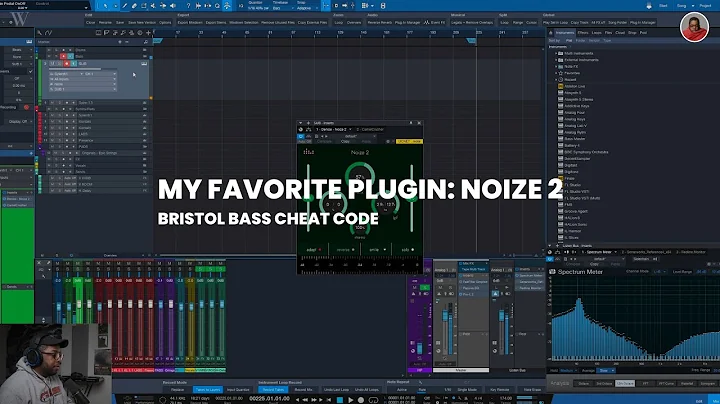Close the Noize 2 plugin window
This screenshot has width=720, height=404.
[419, 123]
